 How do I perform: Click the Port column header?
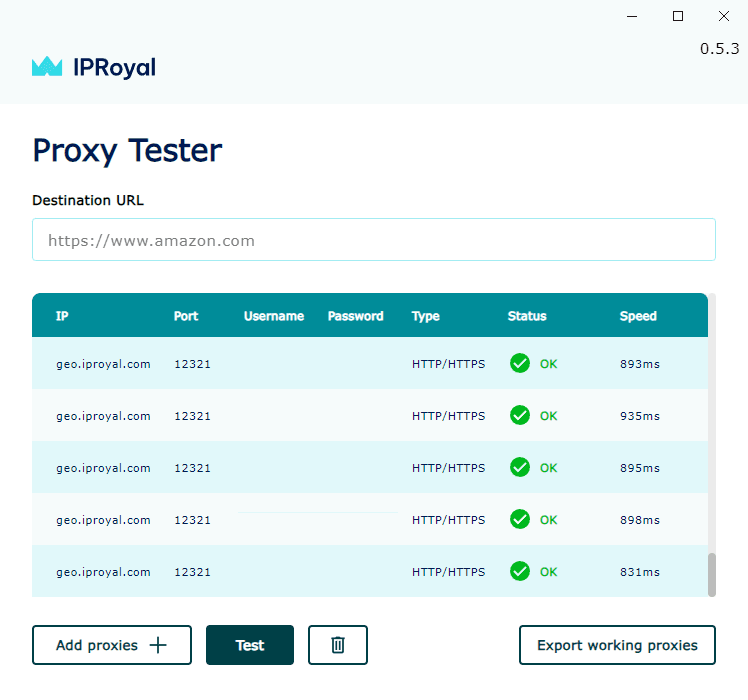186,316
